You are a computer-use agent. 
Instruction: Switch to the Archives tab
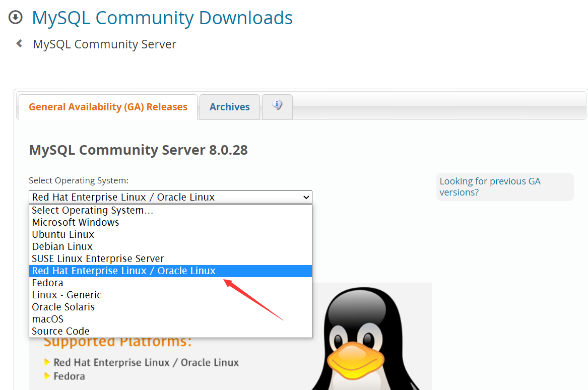(x=229, y=107)
